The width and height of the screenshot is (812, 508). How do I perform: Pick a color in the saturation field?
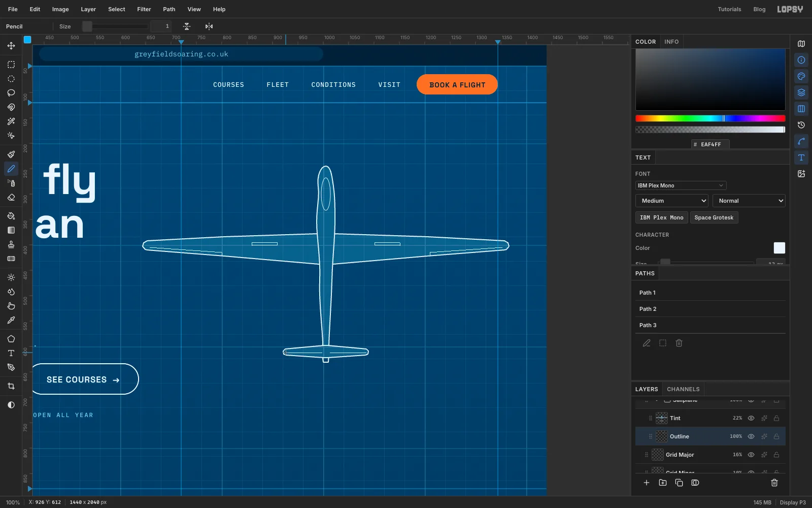tap(710, 79)
